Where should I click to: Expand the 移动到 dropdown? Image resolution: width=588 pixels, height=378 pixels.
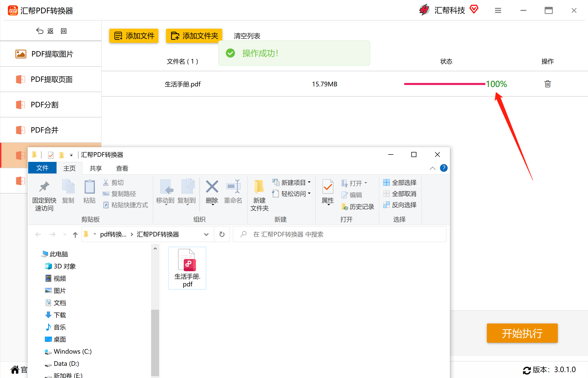(166, 204)
